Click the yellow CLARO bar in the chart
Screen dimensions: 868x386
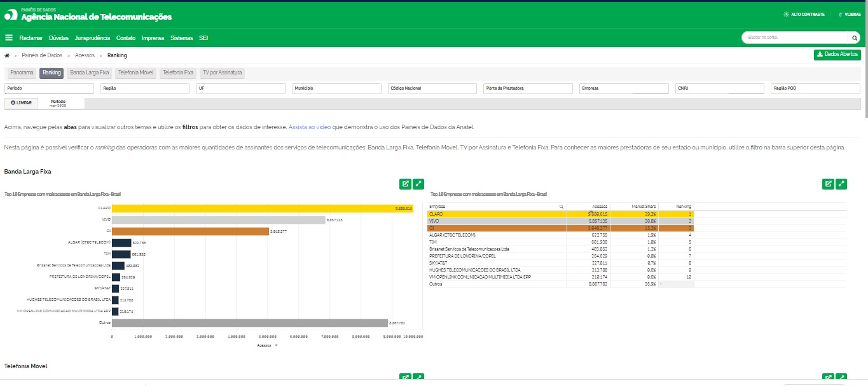pyautogui.click(x=254, y=208)
